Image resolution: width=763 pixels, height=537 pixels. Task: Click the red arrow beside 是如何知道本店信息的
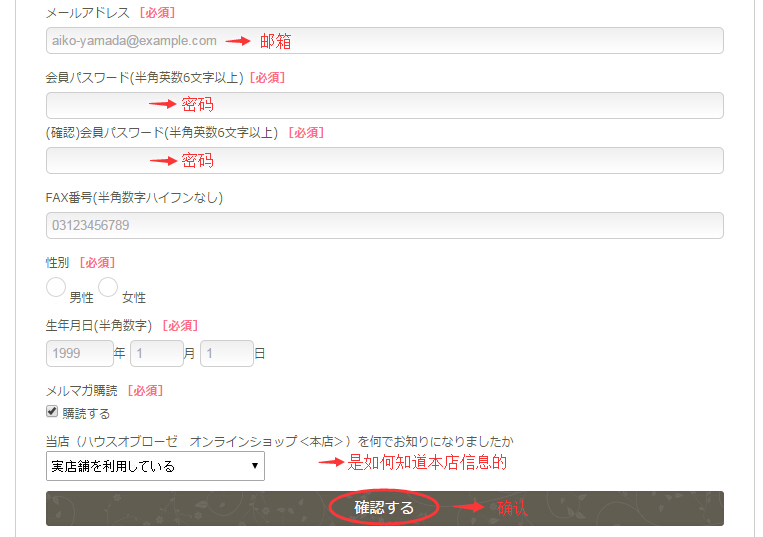coord(330,462)
